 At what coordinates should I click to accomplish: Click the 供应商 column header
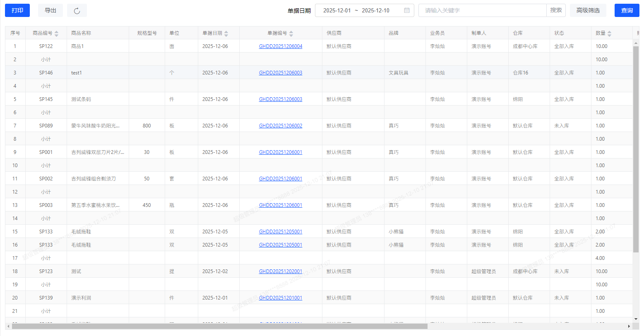pos(334,33)
